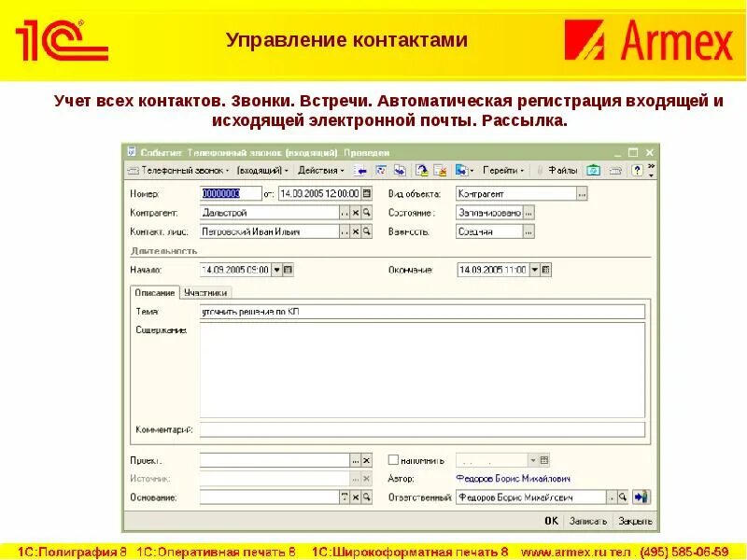Clear the Проект field with the X
The height and width of the screenshot is (560, 747).
click(x=366, y=460)
